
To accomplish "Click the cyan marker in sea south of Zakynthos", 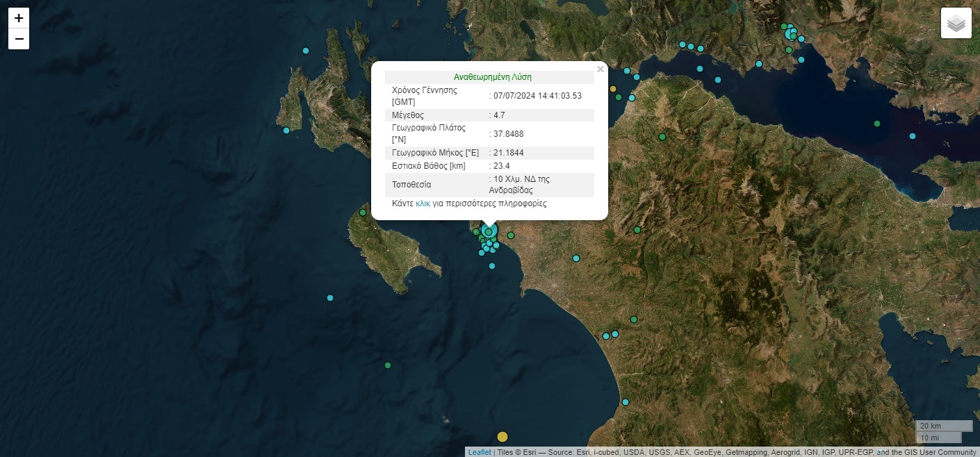I will click(x=330, y=298).
